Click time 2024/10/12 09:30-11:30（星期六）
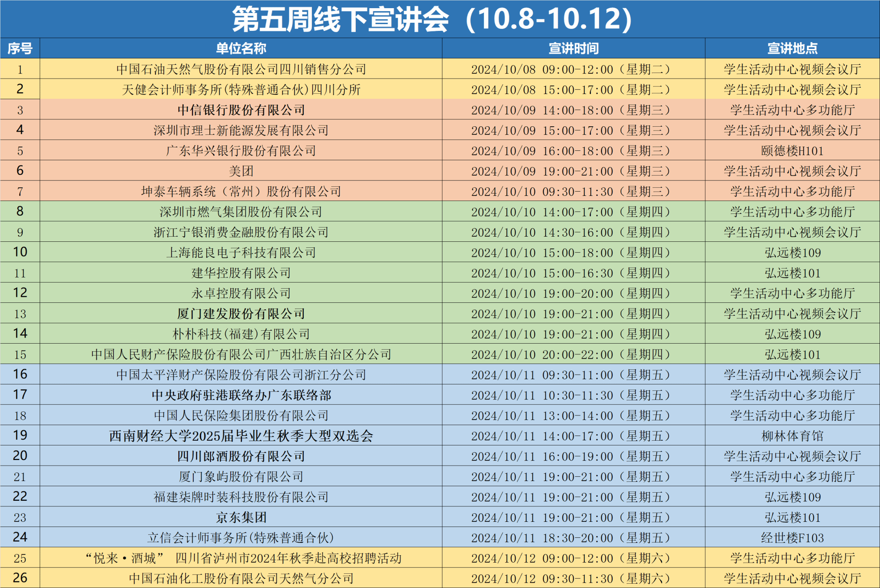Viewport: 880px width, 588px height. [574, 579]
